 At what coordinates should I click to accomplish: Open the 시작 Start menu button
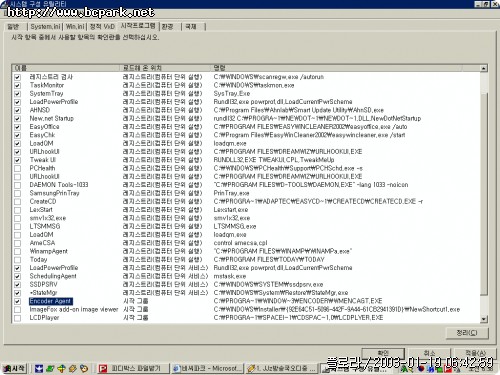(x=14, y=368)
